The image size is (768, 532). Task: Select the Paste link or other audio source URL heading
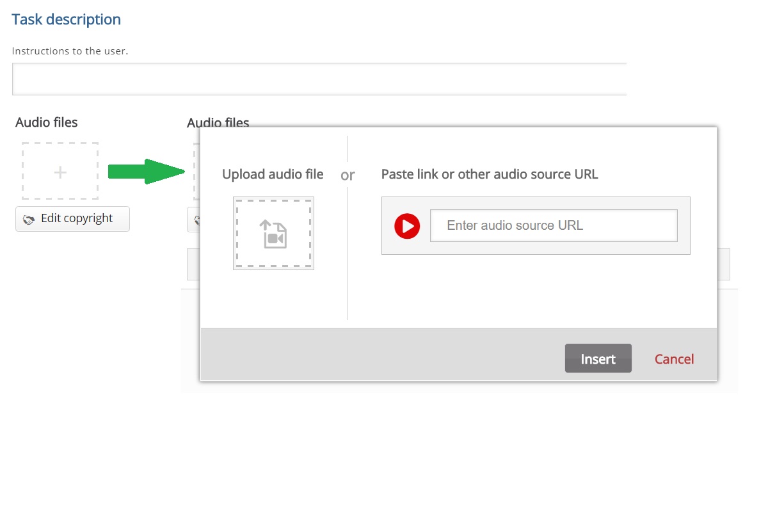[x=489, y=173]
